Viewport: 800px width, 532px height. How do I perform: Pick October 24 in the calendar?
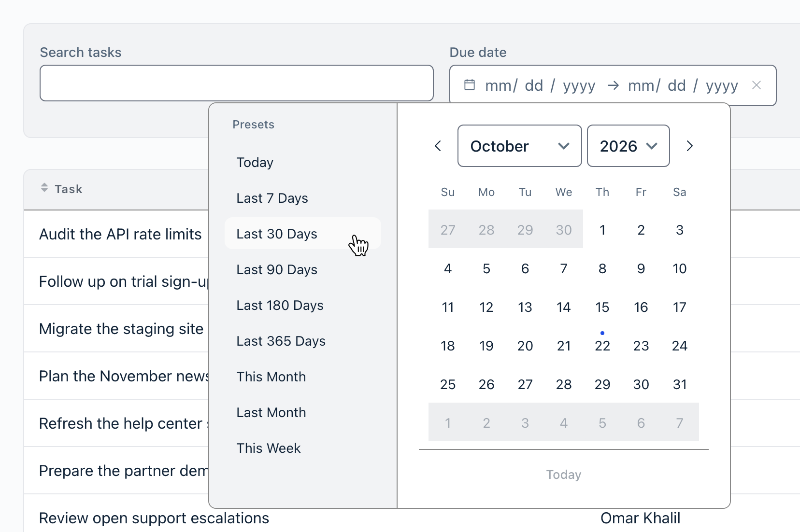pos(680,346)
